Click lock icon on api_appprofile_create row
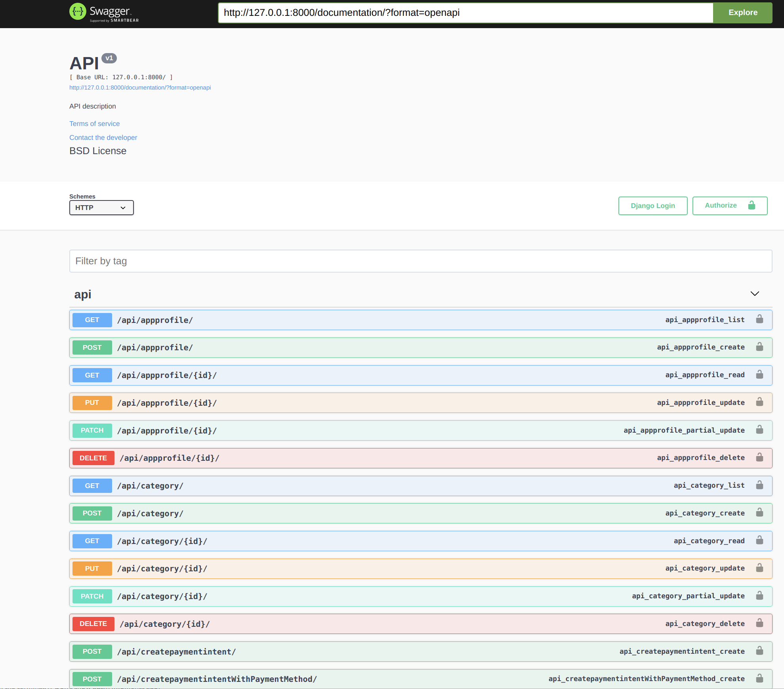Screen dimensions: 784x689 pos(759,347)
